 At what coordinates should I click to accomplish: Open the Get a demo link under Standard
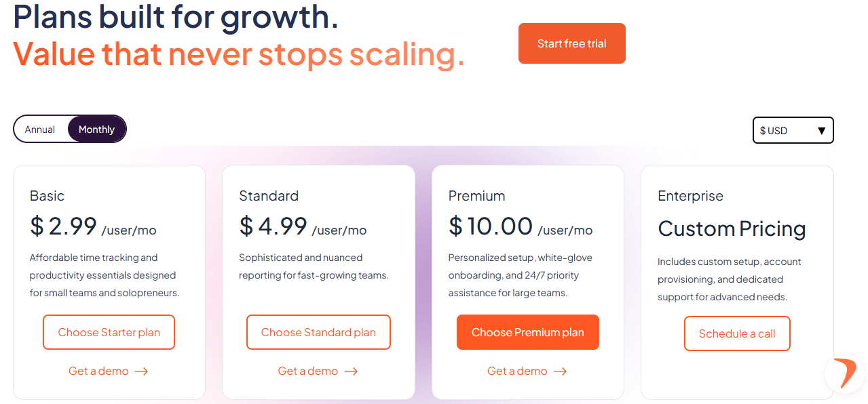click(x=308, y=371)
